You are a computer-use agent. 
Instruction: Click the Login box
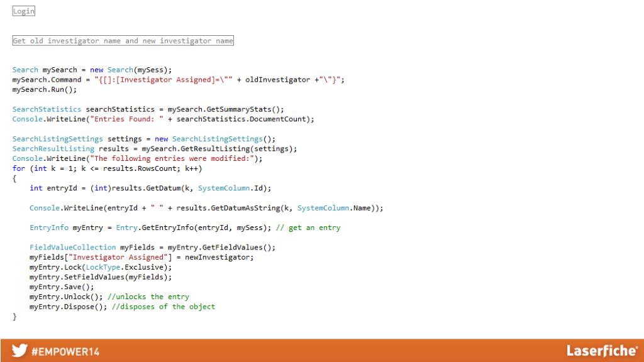point(24,11)
